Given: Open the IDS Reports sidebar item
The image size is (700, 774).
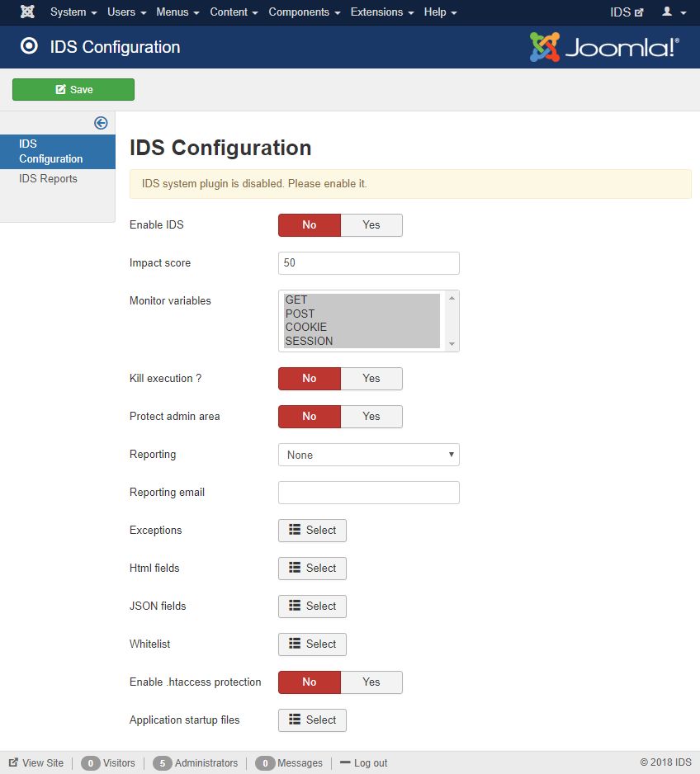Looking at the screenshot, I should pos(48,179).
